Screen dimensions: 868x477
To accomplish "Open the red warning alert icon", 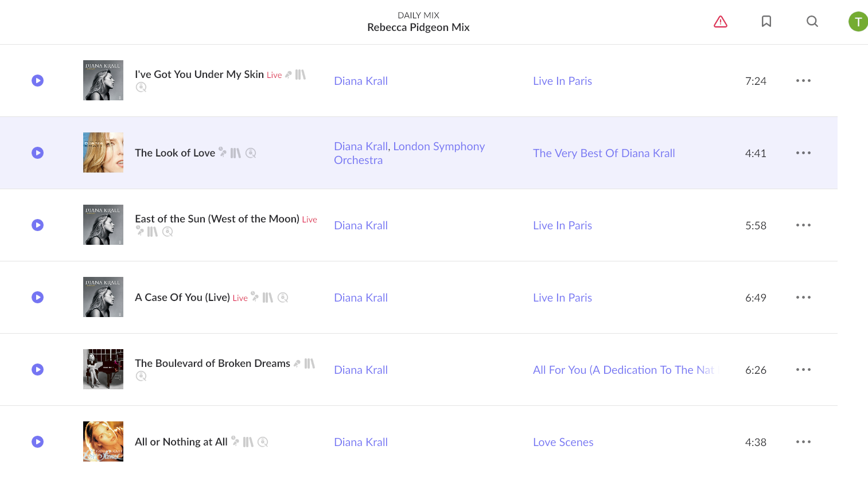I will (721, 22).
